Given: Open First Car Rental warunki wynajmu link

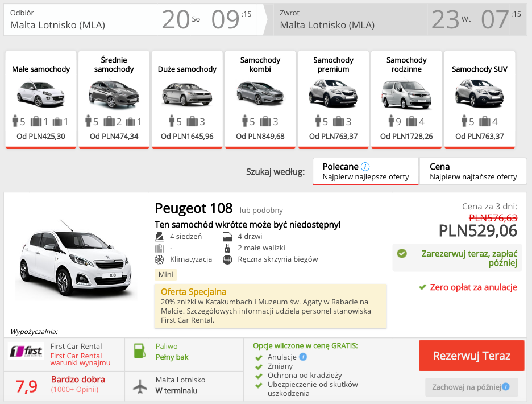Looking at the screenshot, I should (80, 359).
